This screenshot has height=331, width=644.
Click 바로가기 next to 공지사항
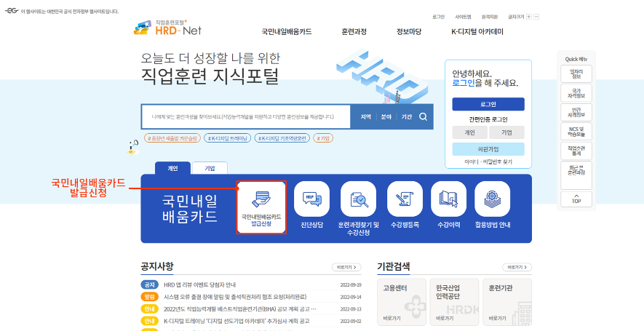click(x=346, y=268)
